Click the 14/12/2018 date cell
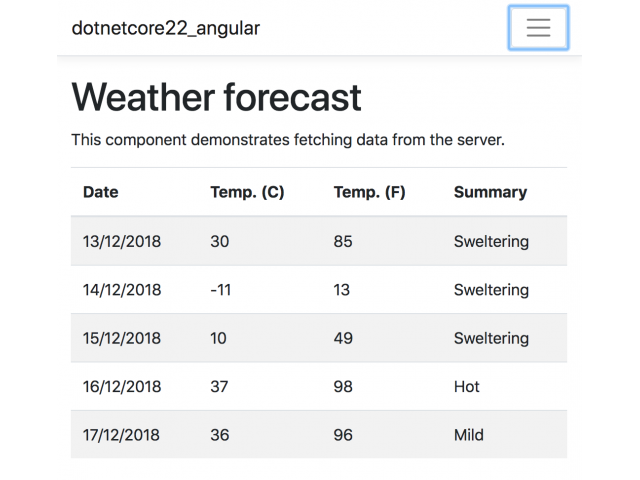This screenshot has height=480, width=640. (122, 290)
